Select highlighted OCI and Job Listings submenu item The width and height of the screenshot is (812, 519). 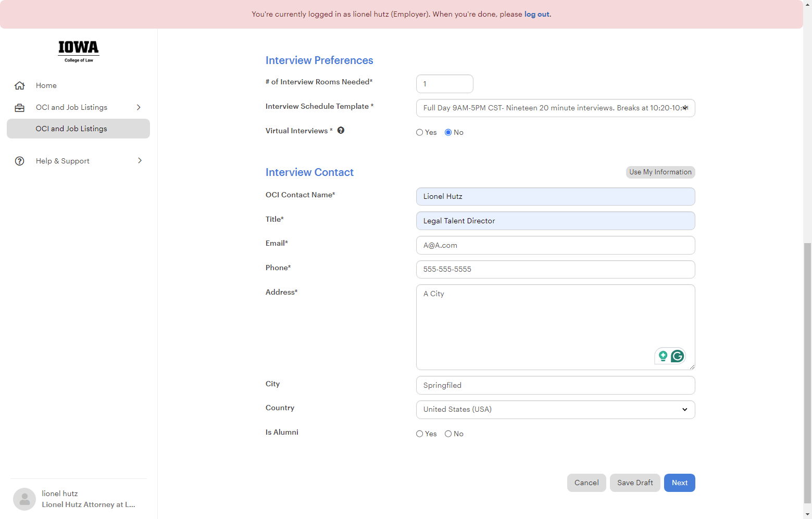click(x=78, y=129)
